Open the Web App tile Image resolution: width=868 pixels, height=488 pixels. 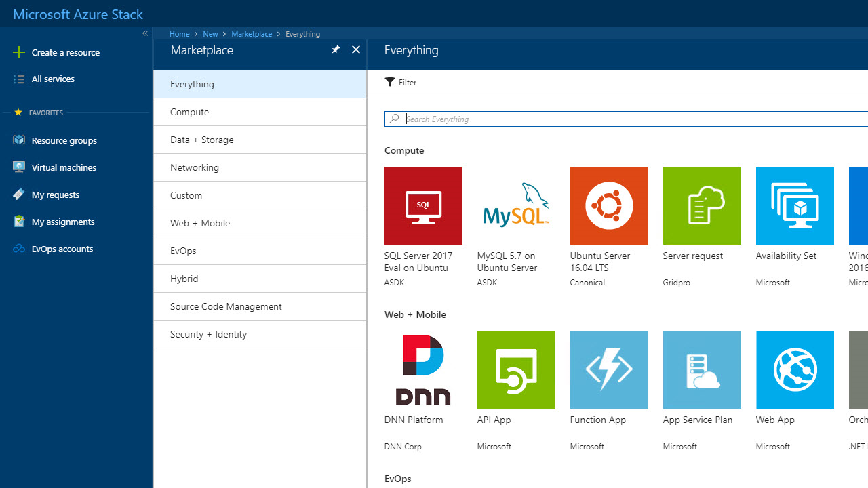[795, 369]
